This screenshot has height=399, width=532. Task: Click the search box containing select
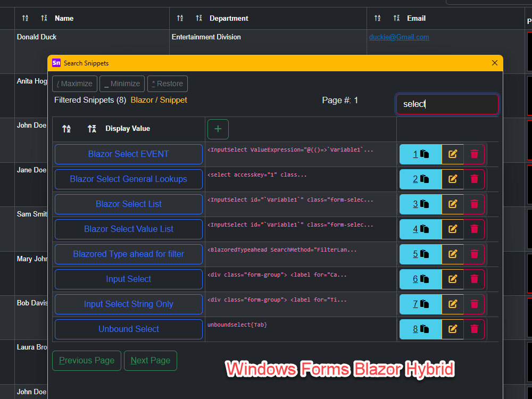coord(447,104)
